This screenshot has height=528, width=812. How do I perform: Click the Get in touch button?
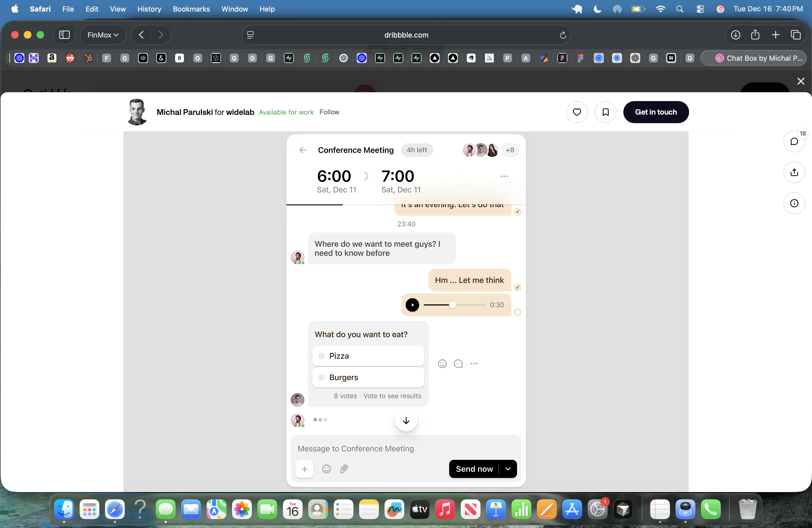pyautogui.click(x=655, y=112)
